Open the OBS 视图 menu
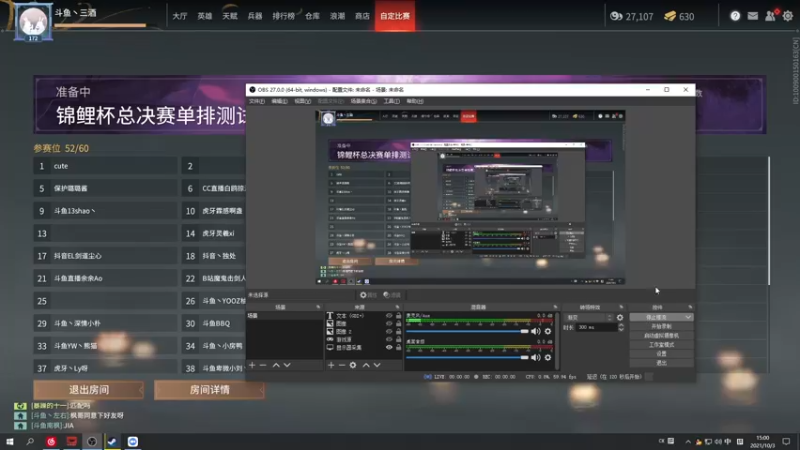The image size is (800, 450). pyautogui.click(x=302, y=101)
